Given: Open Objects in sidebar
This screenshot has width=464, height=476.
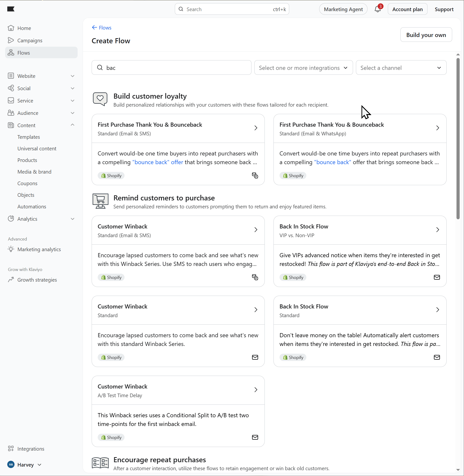Looking at the screenshot, I should (26, 195).
